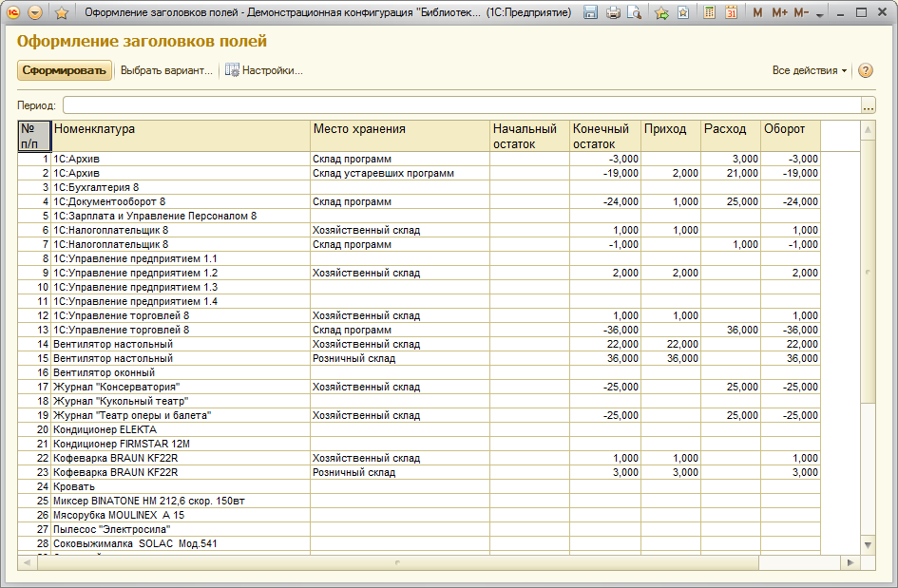Click Выбрать вариант... button

166,70
